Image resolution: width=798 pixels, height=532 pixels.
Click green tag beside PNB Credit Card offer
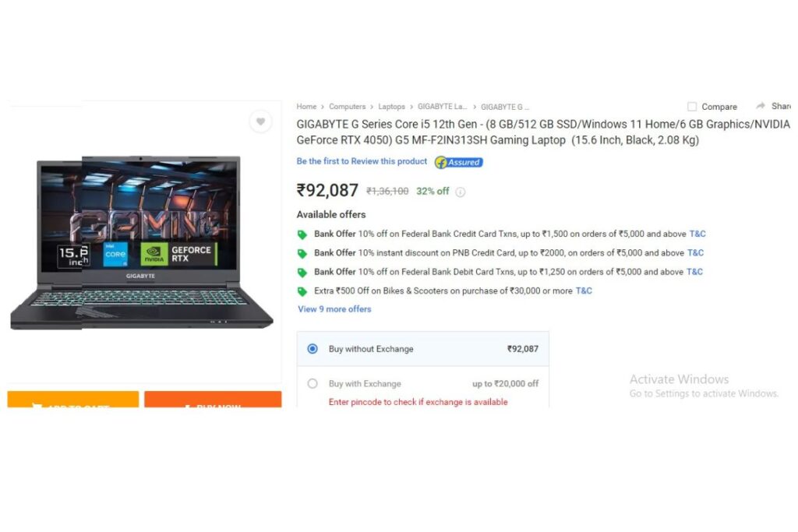click(x=302, y=253)
